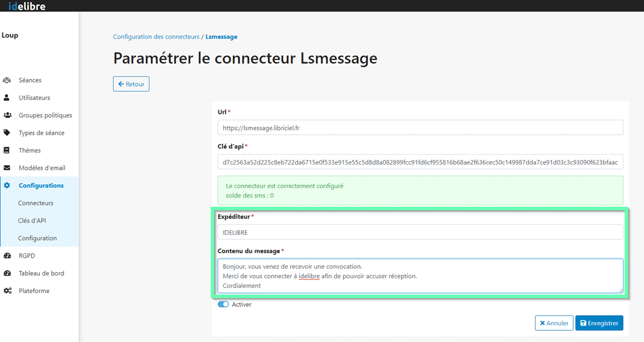This screenshot has width=644, height=342.
Task: Select the Configuration submenu entry
Action: coord(37,238)
